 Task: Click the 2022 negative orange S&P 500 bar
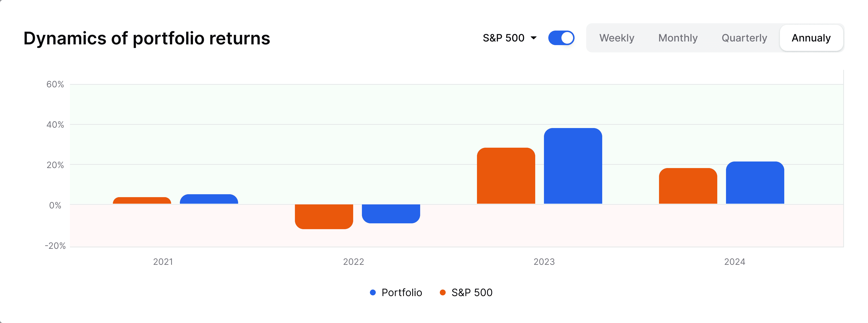(x=324, y=217)
